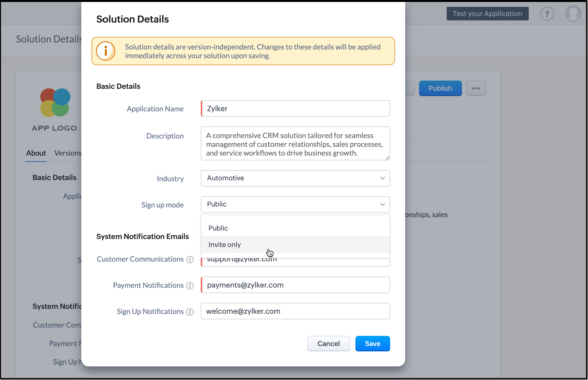This screenshot has width=588, height=380.
Task: Open the user profile avatar
Action: (573, 14)
